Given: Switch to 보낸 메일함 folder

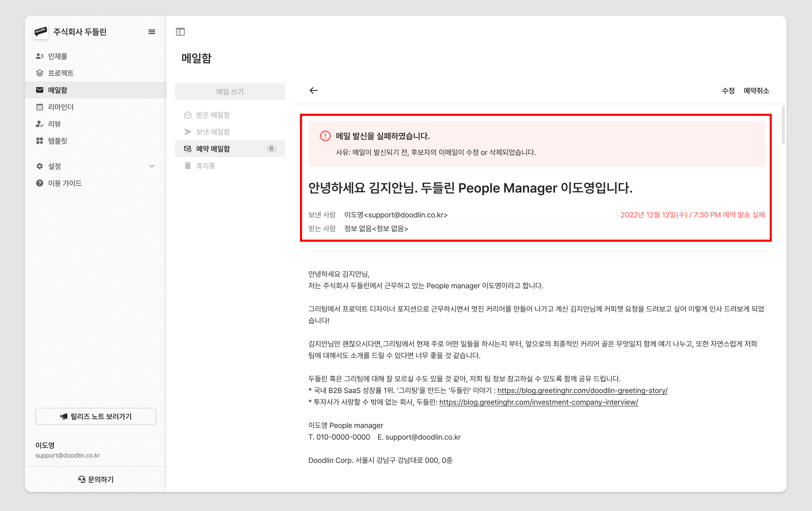Looking at the screenshot, I should tap(213, 132).
